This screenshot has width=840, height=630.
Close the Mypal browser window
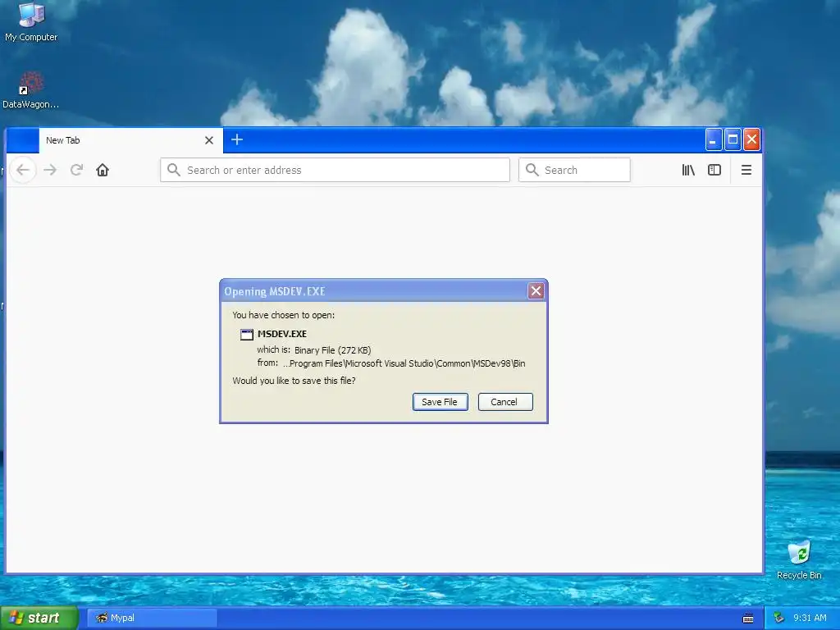(751, 140)
